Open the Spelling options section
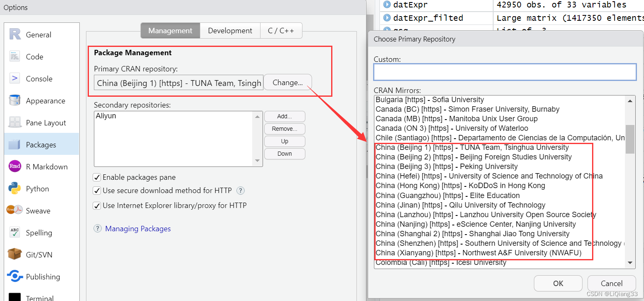Image resolution: width=644 pixels, height=301 pixels. [x=42, y=233]
